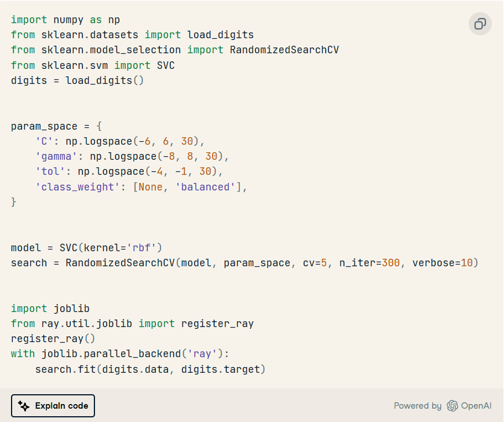Click the 'import joblib' line
Screen dimensions: 504x422
tap(50, 309)
